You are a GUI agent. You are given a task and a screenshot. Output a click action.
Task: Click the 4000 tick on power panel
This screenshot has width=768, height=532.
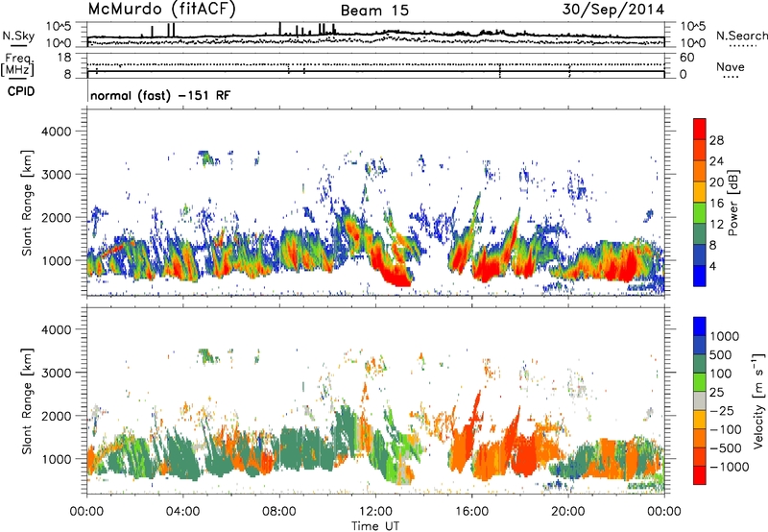tap(56, 132)
